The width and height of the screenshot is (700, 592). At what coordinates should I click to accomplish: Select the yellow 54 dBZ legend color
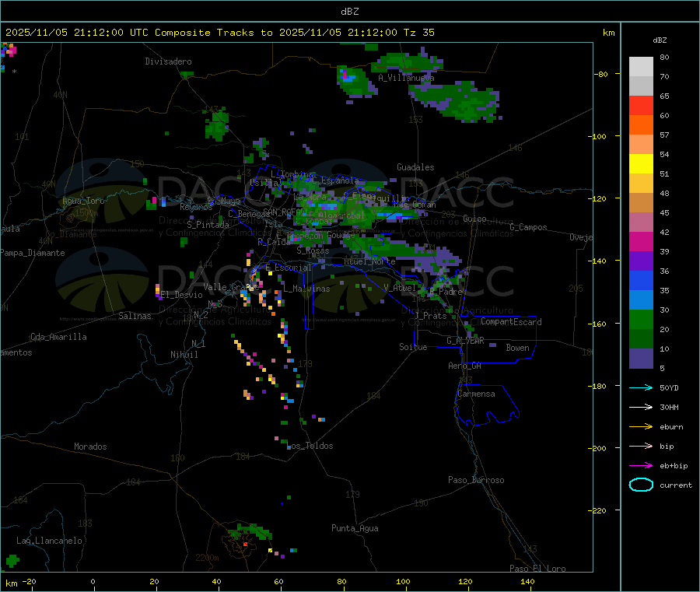coord(641,164)
